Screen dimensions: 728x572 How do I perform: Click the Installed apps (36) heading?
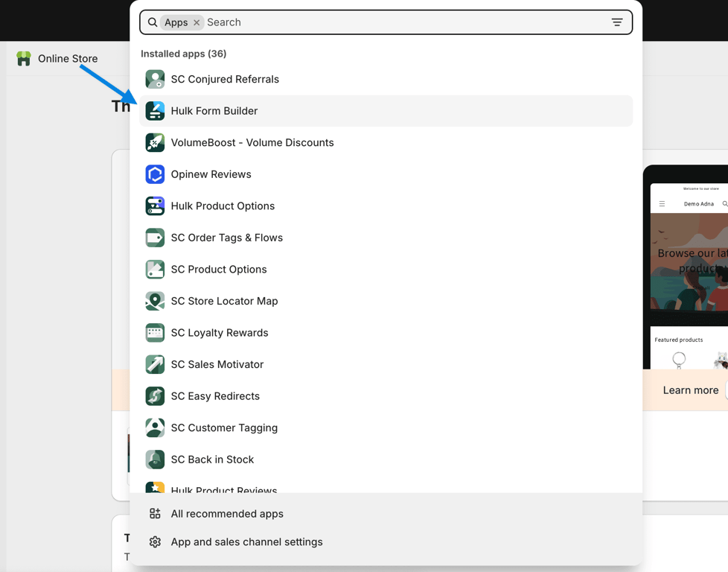pyautogui.click(x=183, y=54)
